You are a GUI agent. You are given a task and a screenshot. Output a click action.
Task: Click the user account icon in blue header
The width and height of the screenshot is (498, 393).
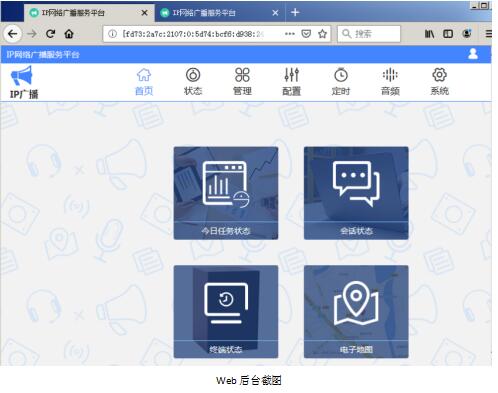point(473,54)
